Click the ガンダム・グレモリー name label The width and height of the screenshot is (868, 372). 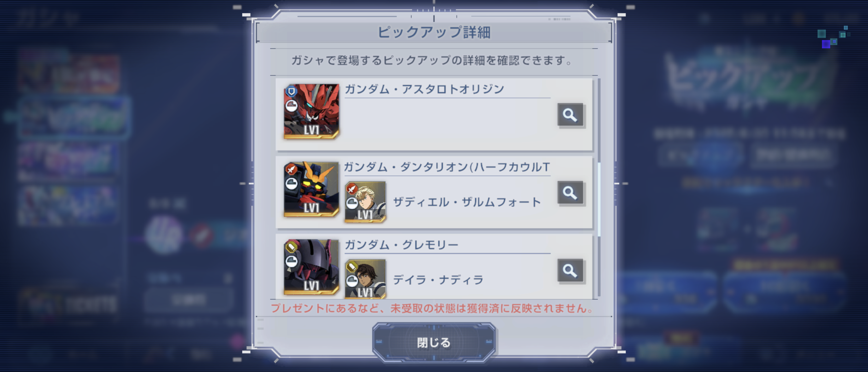coord(402,245)
